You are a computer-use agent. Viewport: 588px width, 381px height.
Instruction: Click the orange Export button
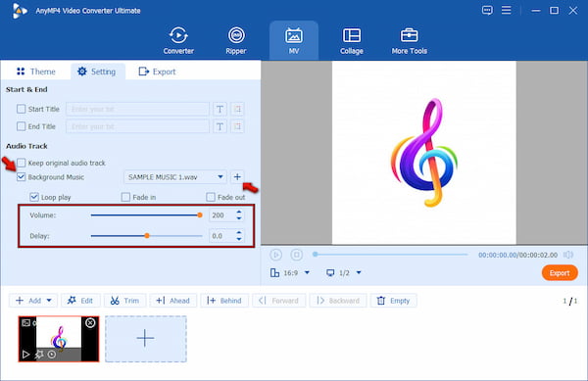(560, 272)
